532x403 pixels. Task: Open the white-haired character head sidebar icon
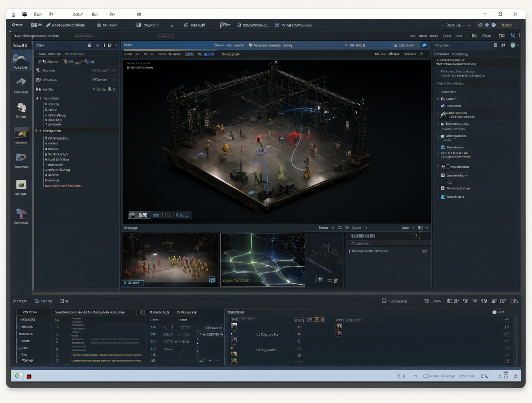click(x=22, y=108)
